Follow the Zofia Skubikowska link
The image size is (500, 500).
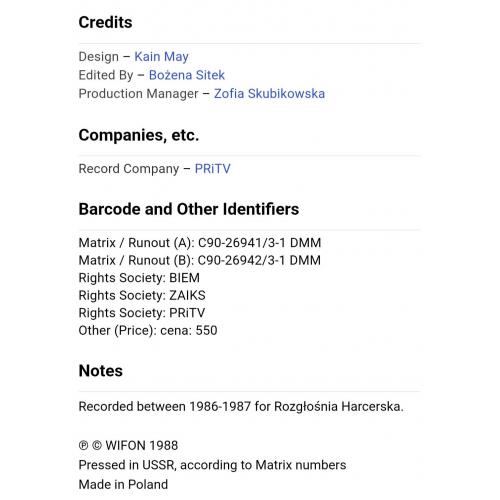coord(269,94)
